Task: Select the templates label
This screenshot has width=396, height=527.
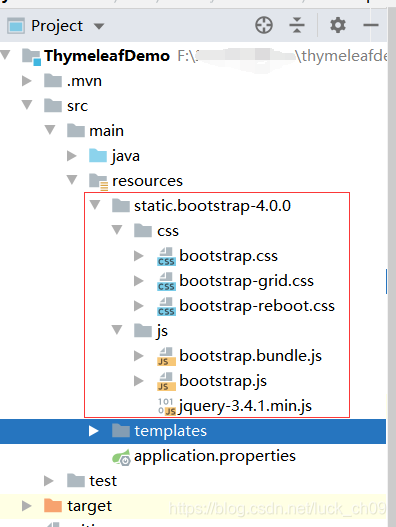Action: coord(170,431)
